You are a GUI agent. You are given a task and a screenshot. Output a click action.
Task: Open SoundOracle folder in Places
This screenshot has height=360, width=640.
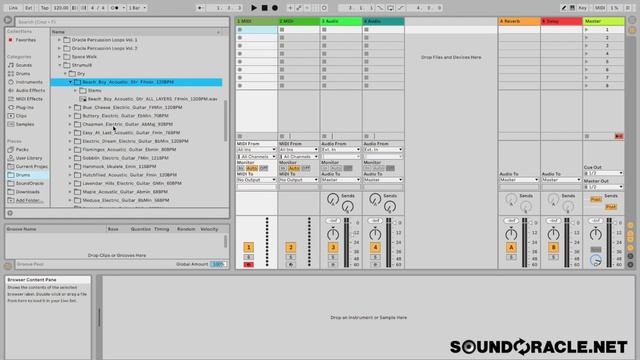click(29, 183)
